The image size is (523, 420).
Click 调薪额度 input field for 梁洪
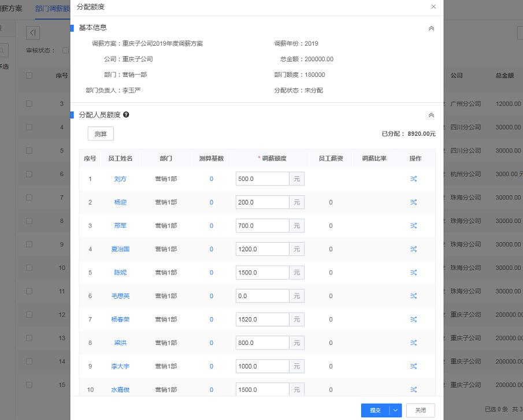click(262, 343)
